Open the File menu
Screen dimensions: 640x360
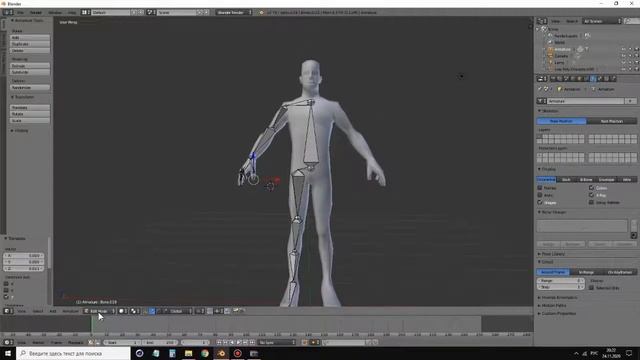tap(20, 12)
